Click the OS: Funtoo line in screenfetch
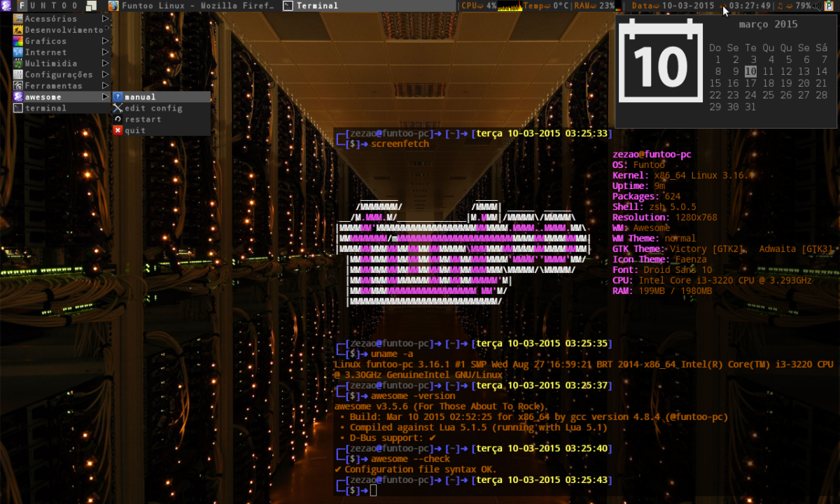The width and height of the screenshot is (840, 504). coord(637,165)
